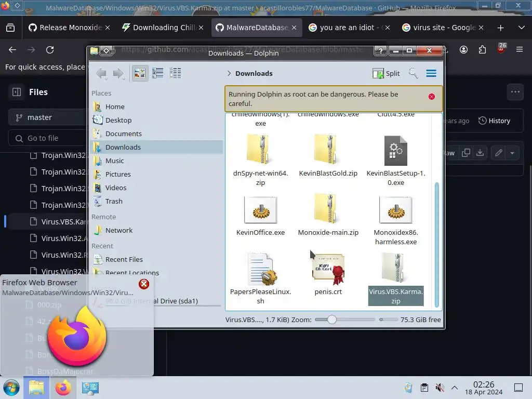Go back in Firefox

click(x=12, y=50)
